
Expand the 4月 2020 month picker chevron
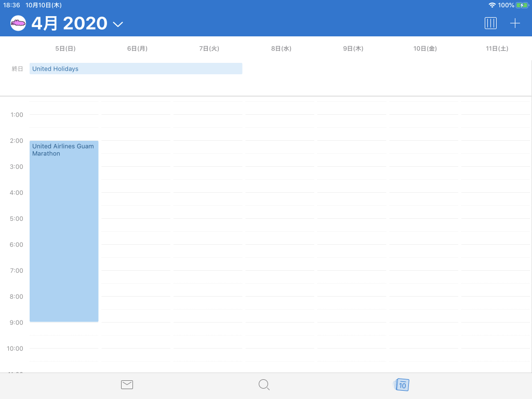click(118, 24)
